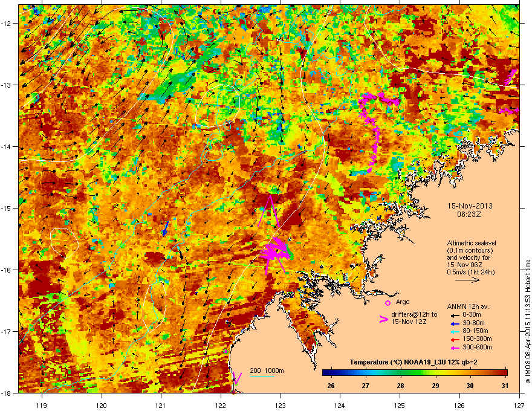Click the longitude axis label 127
The image size is (532, 411).
(x=519, y=405)
